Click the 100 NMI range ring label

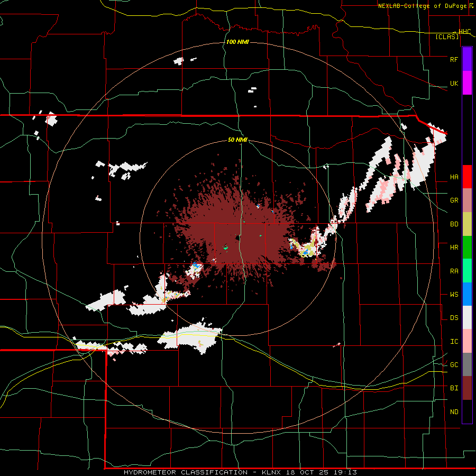237,42
